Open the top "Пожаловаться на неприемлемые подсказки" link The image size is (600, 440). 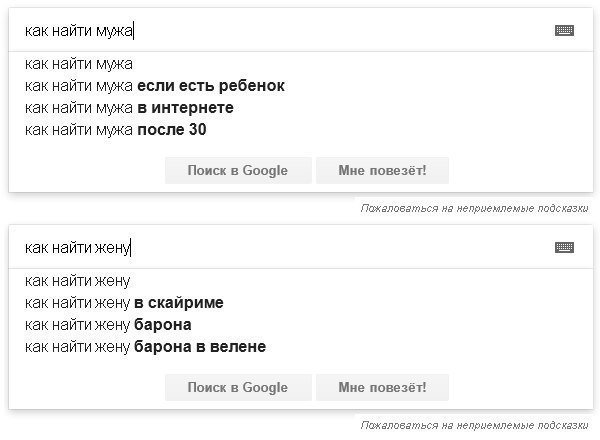tap(475, 208)
